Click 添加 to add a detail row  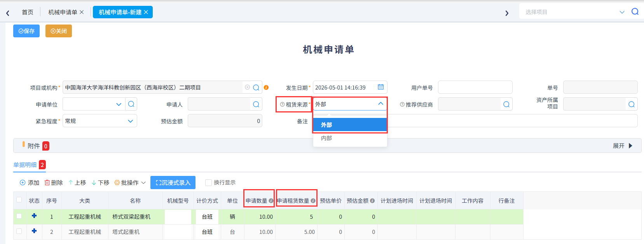[x=30, y=183]
